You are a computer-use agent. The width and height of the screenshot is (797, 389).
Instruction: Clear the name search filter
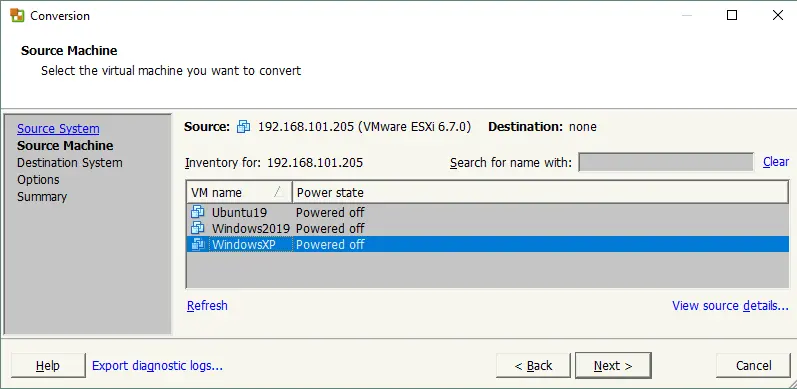pos(776,162)
